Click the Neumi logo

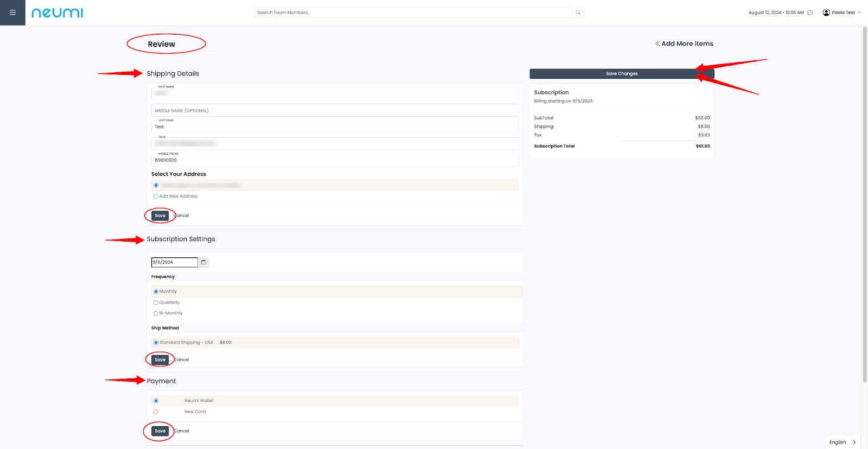coord(57,12)
